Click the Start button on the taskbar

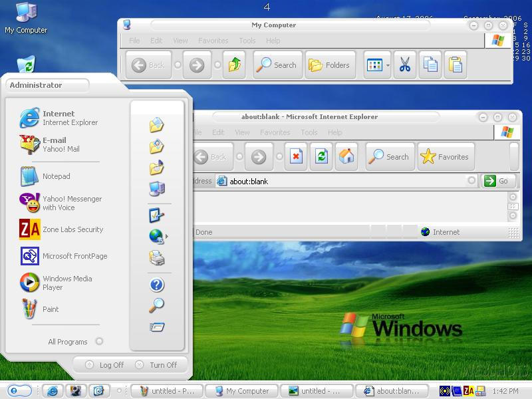point(19,391)
